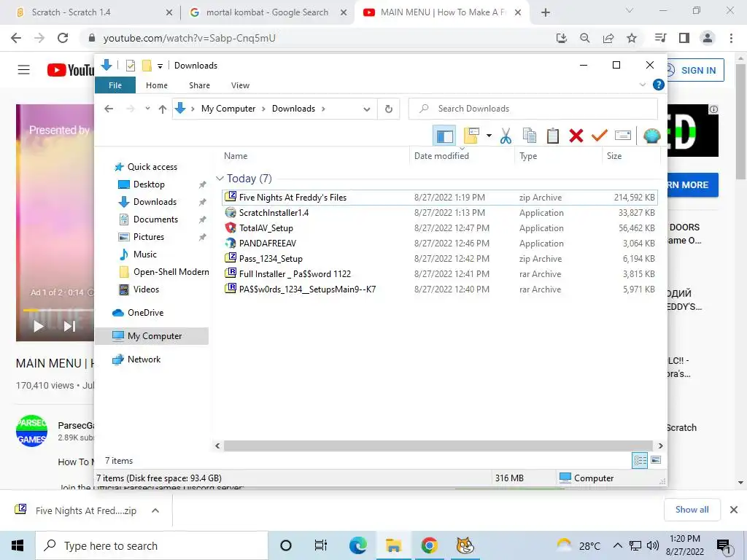Click the Rename icon in Explorer toolbar
The width and height of the screenshot is (747, 560).
click(x=623, y=136)
